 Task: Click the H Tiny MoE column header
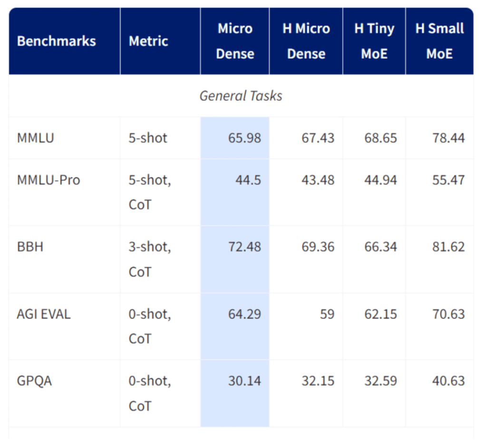(374, 41)
